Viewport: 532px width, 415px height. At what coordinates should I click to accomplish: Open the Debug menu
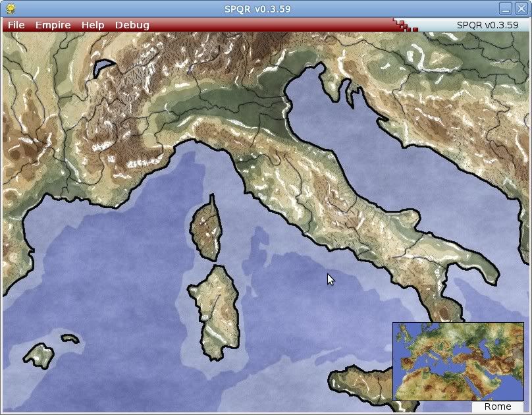132,25
